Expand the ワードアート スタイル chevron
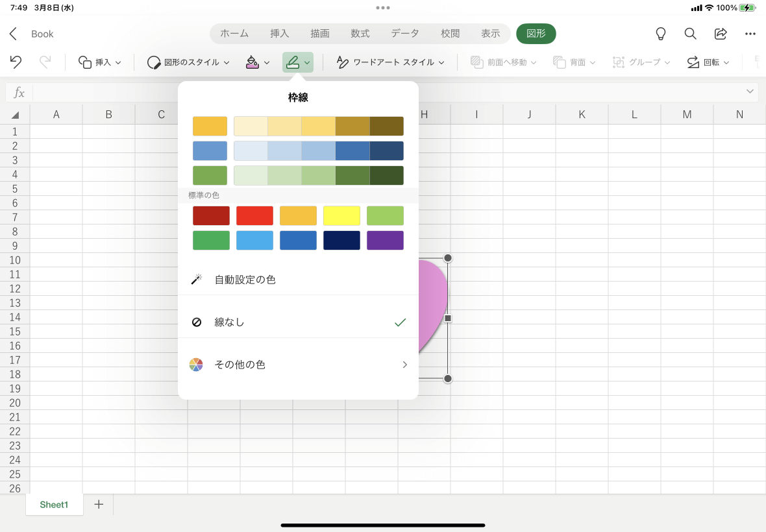The width and height of the screenshot is (766, 532). point(441,62)
